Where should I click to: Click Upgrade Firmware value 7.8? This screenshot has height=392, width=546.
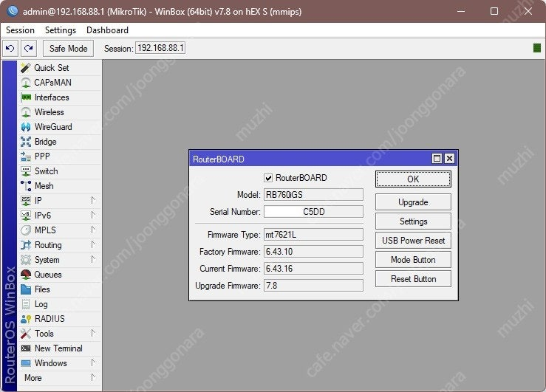[313, 286]
